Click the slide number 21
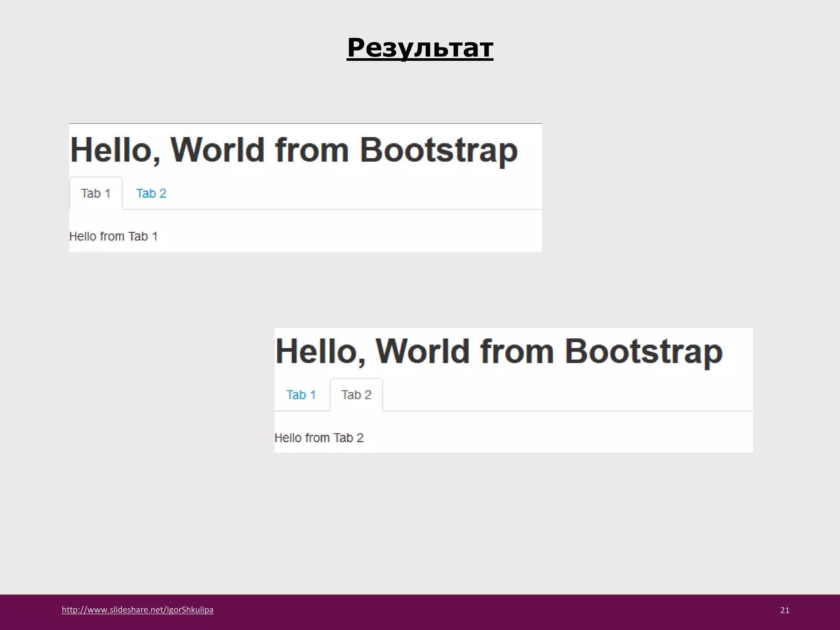The height and width of the screenshot is (630, 840). [785, 610]
